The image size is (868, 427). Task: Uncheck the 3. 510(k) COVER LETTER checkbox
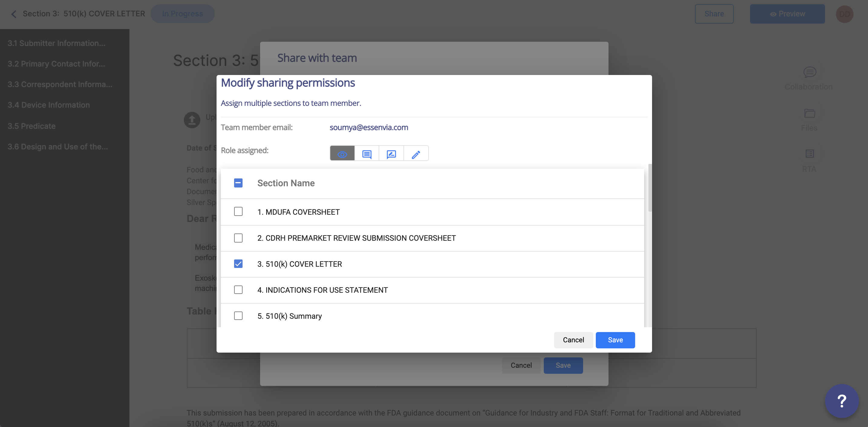[x=238, y=264]
